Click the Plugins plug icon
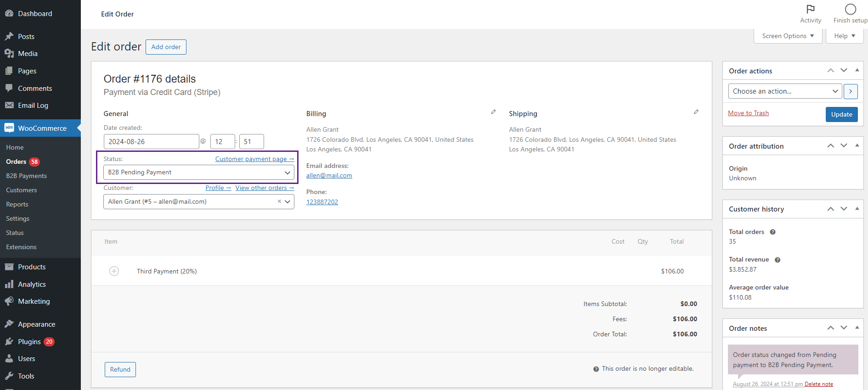The height and width of the screenshot is (390, 868). tap(9, 341)
